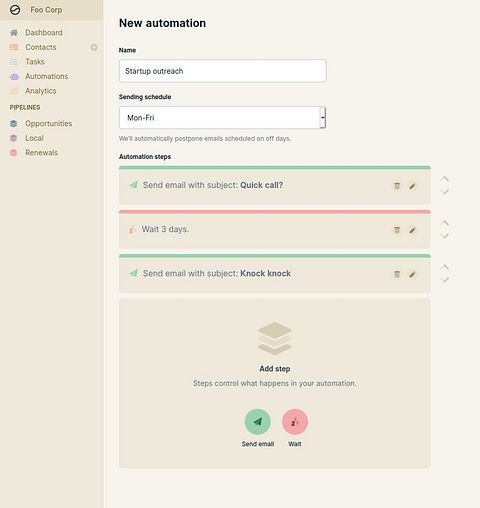Viewport: 480px width, 508px height.
Task: Add a Wait step
Action: (295, 422)
